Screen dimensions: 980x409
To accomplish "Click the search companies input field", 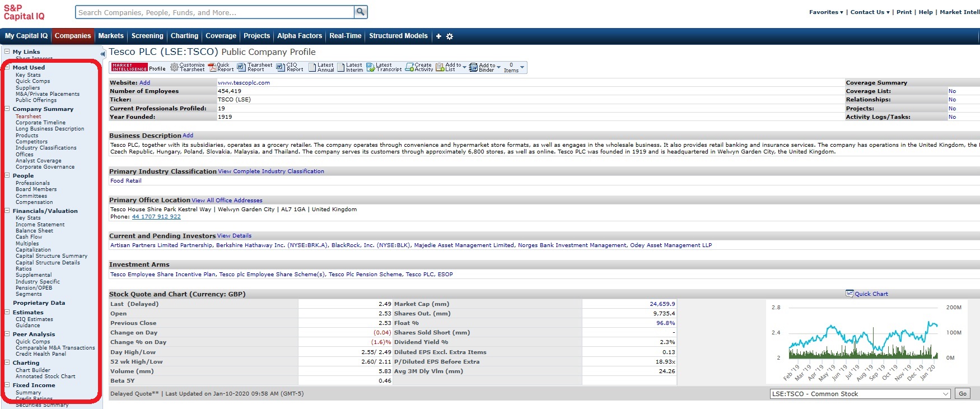I will (x=215, y=12).
